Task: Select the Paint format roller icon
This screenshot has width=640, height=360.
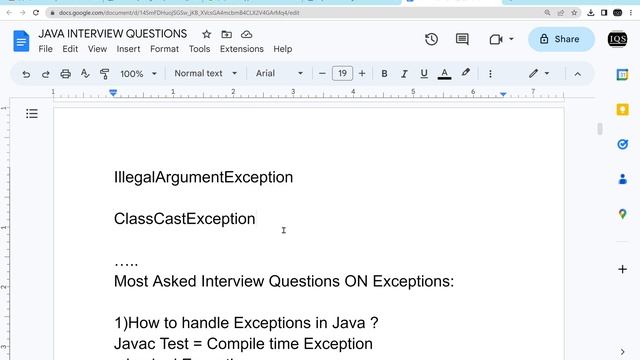Action: tap(104, 74)
